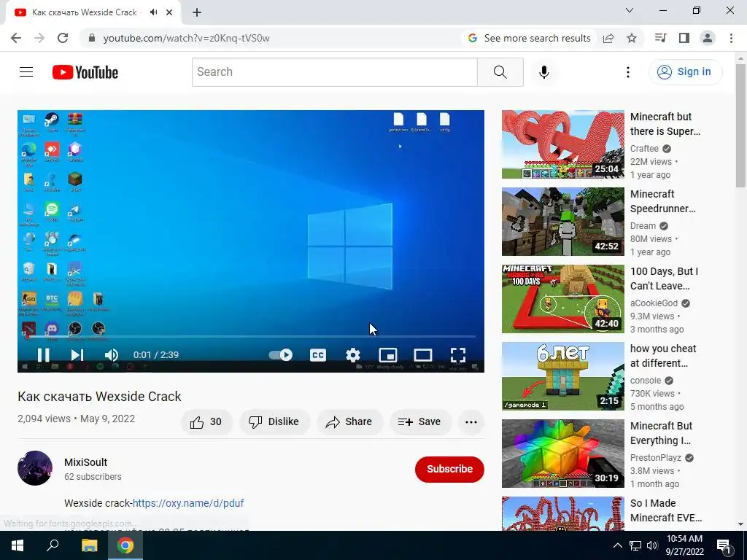Pause the video playback
Image resolution: width=747 pixels, height=560 pixels.
(43, 355)
